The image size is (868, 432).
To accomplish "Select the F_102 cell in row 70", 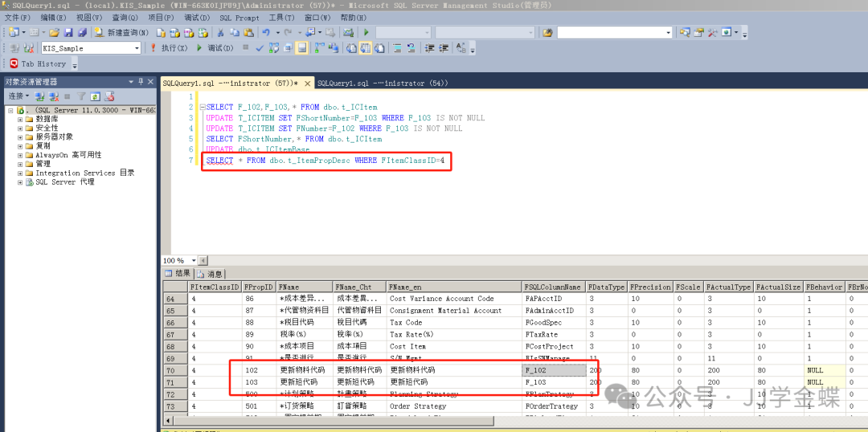I will (x=553, y=371).
